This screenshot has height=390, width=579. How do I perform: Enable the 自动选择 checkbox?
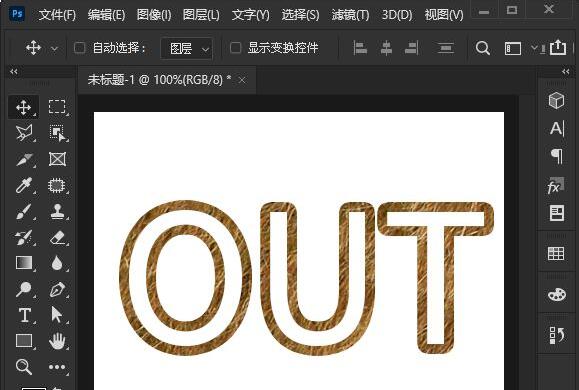[79, 48]
